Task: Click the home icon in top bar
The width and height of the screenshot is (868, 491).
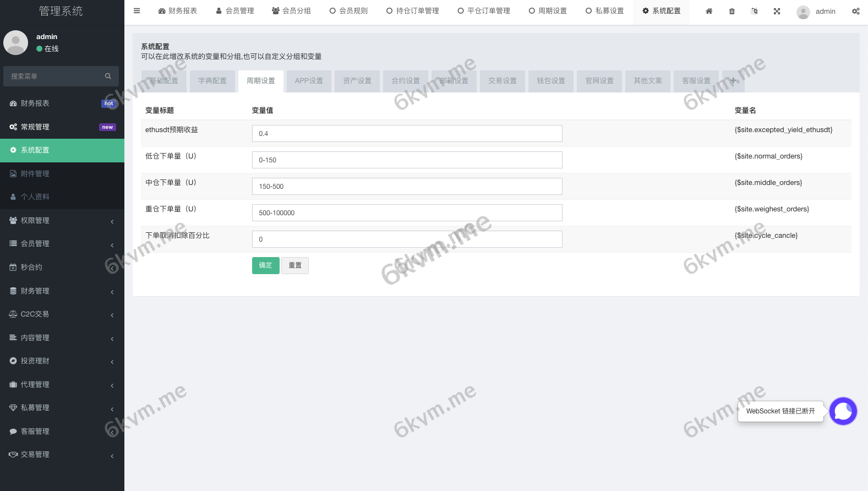Action: pos(709,11)
